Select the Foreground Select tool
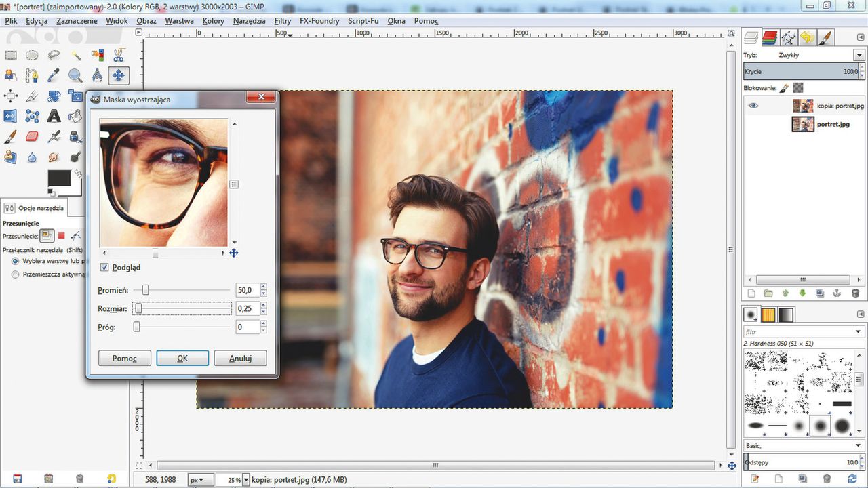Image resolution: width=868 pixels, height=488 pixels. click(11, 75)
